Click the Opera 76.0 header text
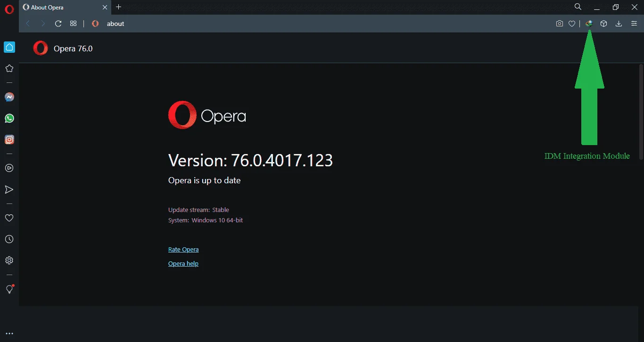 click(x=73, y=48)
